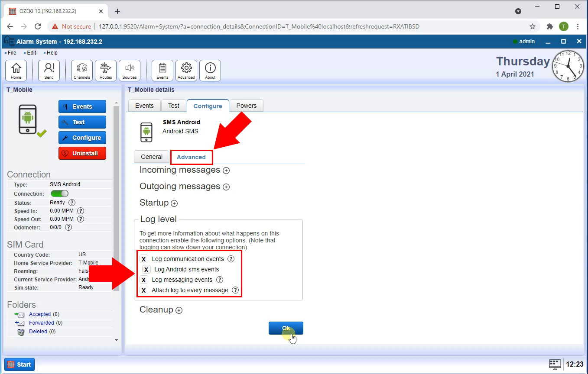The image size is (588, 374).
Task: Open a new browser tab
Action: (117, 11)
